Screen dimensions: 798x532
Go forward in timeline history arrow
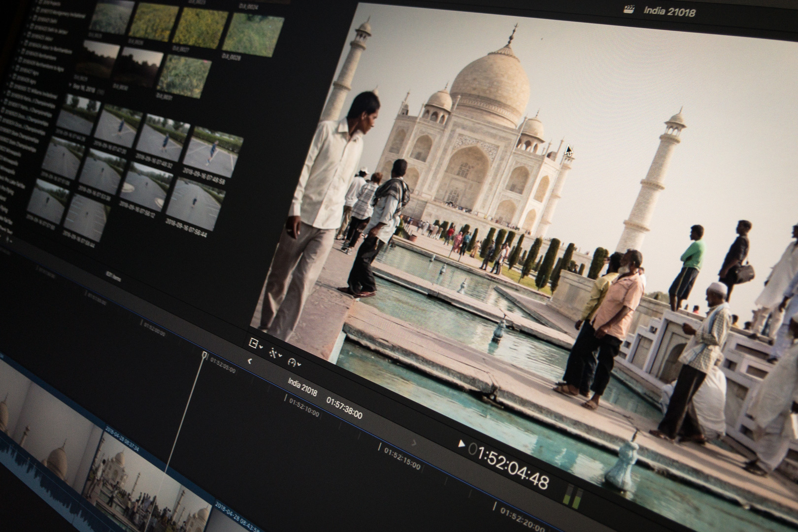pos(414,443)
